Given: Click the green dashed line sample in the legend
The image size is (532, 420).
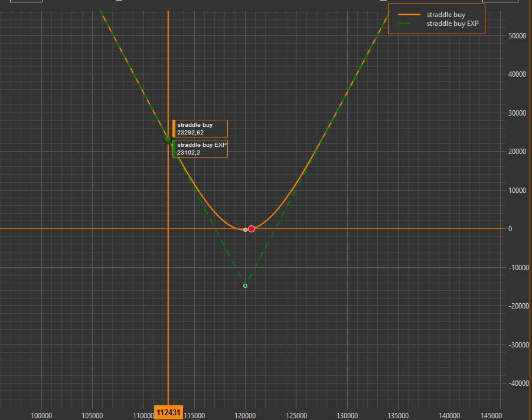Looking at the screenshot, I should click(x=404, y=24).
